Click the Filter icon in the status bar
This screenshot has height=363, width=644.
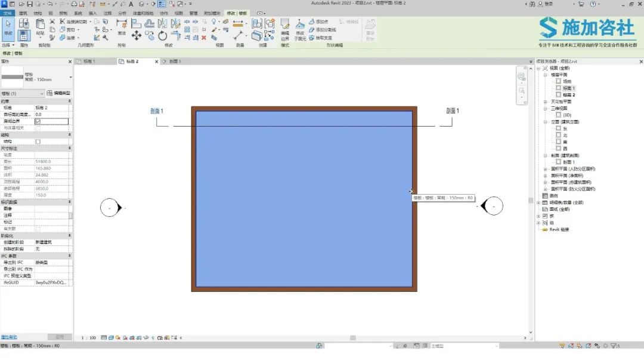coord(614,346)
